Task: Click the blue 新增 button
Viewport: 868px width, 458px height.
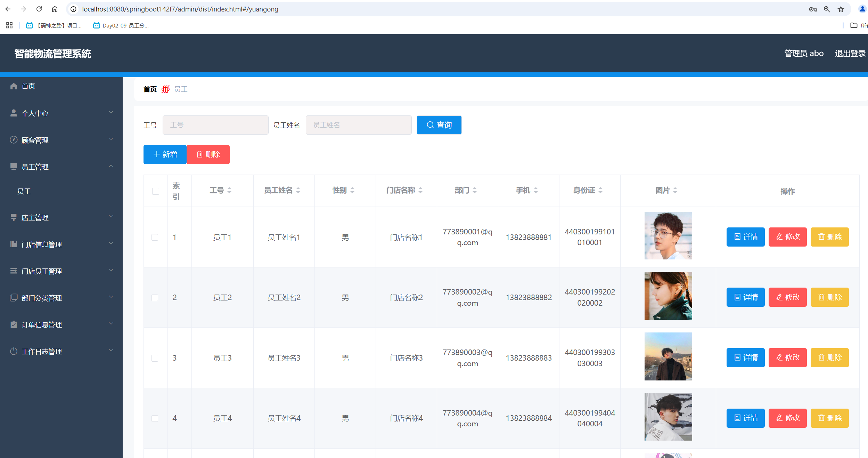Action: point(165,154)
